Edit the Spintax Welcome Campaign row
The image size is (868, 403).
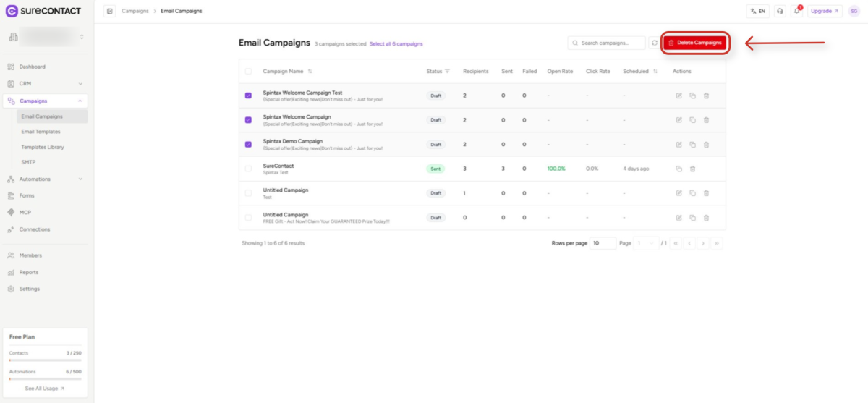pyautogui.click(x=678, y=119)
